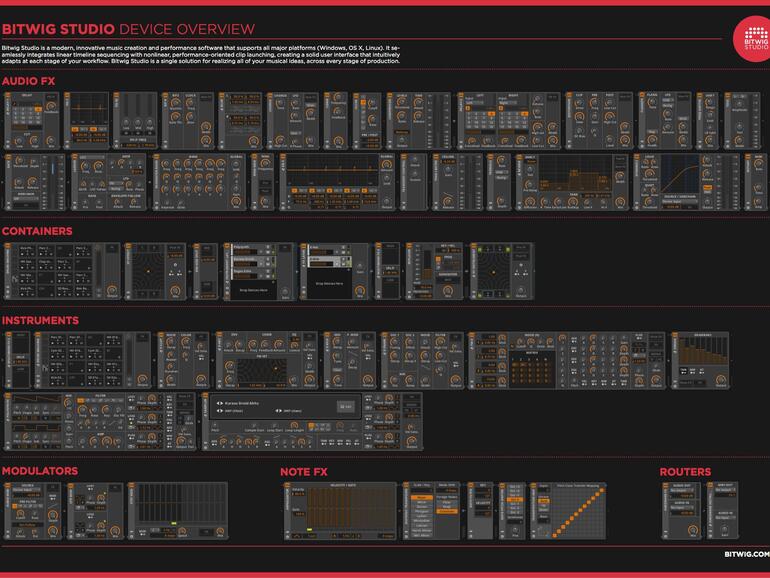Toggle power icon of the Polysynth instrument
Viewport: 770px width, 578px height.
click(7, 396)
